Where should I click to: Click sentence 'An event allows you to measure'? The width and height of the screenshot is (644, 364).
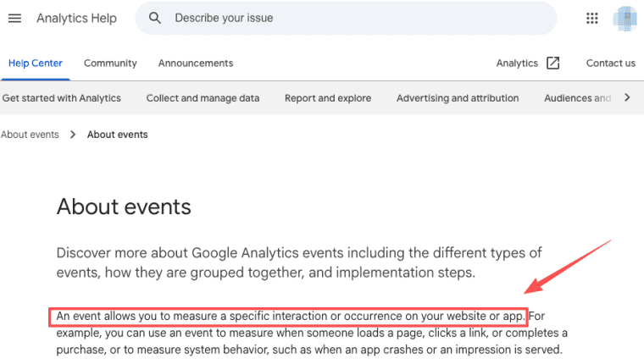pos(291,317)
